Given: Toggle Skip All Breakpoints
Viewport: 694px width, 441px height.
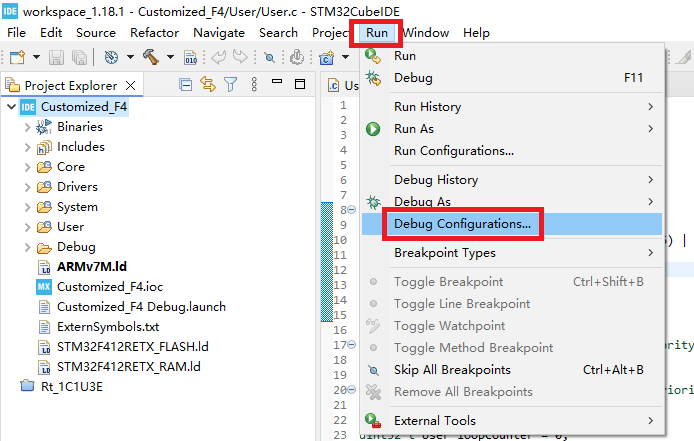Looking at the screenshot, I should (x=452, y=370).
